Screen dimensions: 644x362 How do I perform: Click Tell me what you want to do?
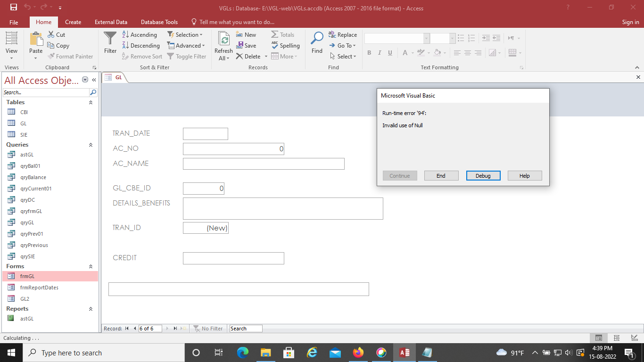[x=232, y=22]
